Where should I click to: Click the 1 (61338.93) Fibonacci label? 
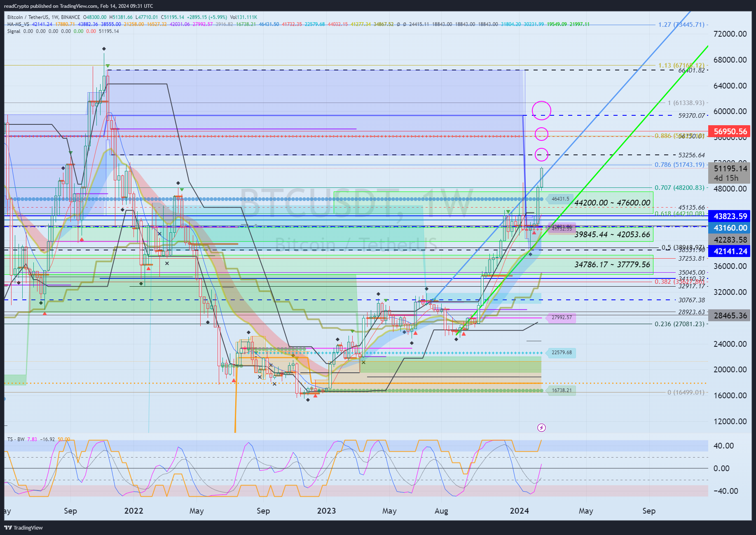click(x=686, y=103)
